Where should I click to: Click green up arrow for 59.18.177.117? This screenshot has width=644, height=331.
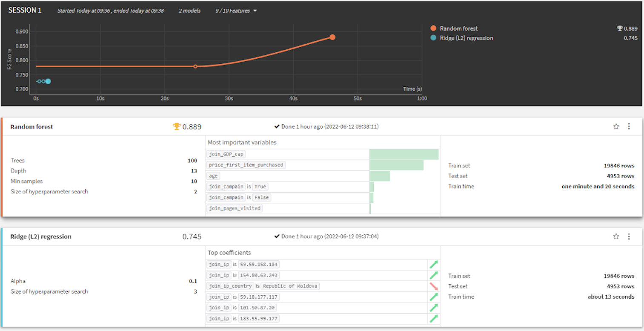tap(434, 297)
